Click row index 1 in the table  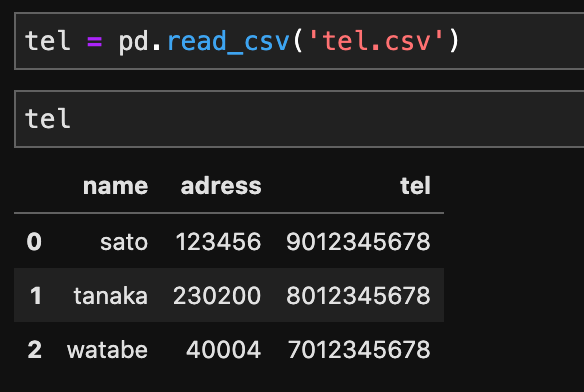36,295
